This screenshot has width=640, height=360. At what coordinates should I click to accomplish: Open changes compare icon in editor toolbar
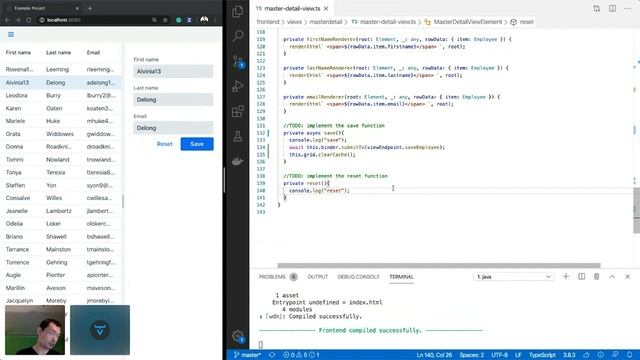point(597,8)
